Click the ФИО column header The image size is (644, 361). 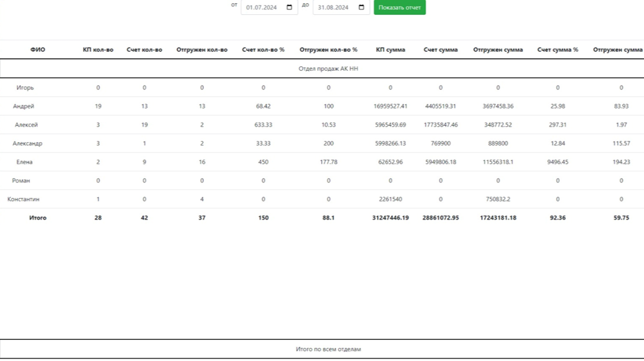click(x=38, y=50)
